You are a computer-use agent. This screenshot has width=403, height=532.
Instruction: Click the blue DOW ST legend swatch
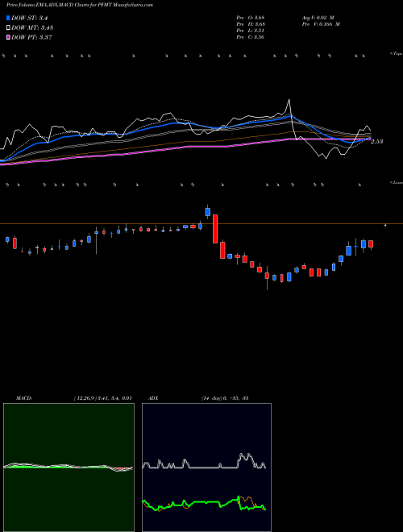[x=8, y=18]
